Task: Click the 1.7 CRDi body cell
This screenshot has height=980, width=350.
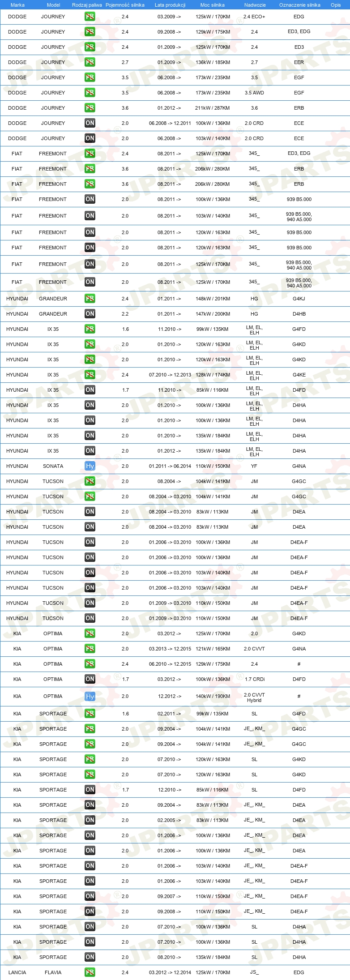Action: coord(254,679)
